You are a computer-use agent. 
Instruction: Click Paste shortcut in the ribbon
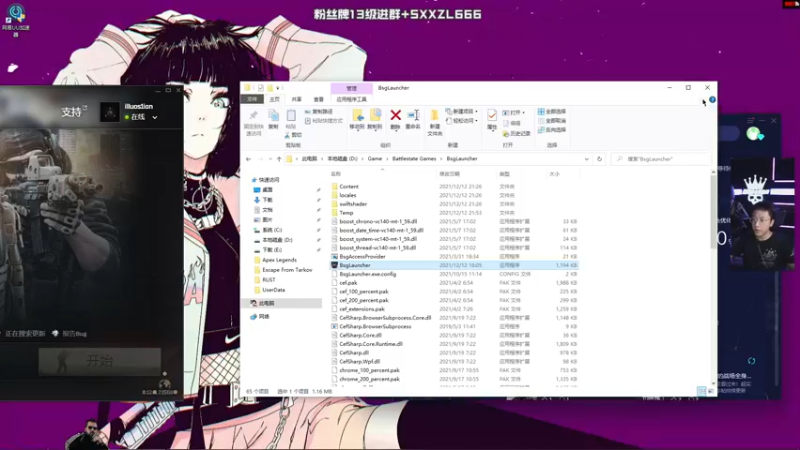coord(323,121)
